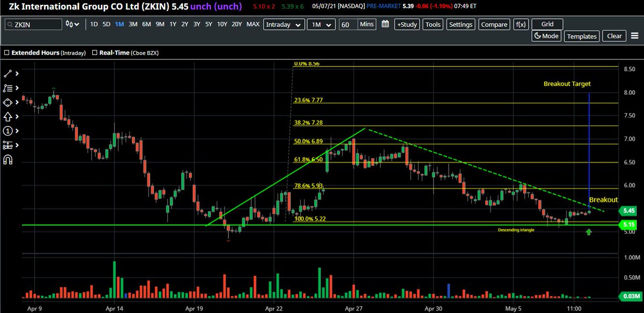Open the Tools button
This screenshot has height=313, width=644.
point(433,25)
